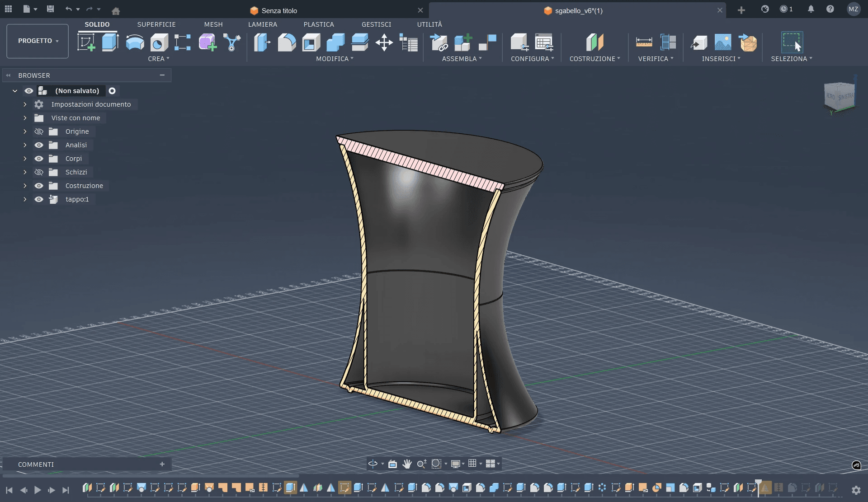Click the Create Sketch tool icon
The height and width of the screenshot is (502, 868).
coord(86,42)
